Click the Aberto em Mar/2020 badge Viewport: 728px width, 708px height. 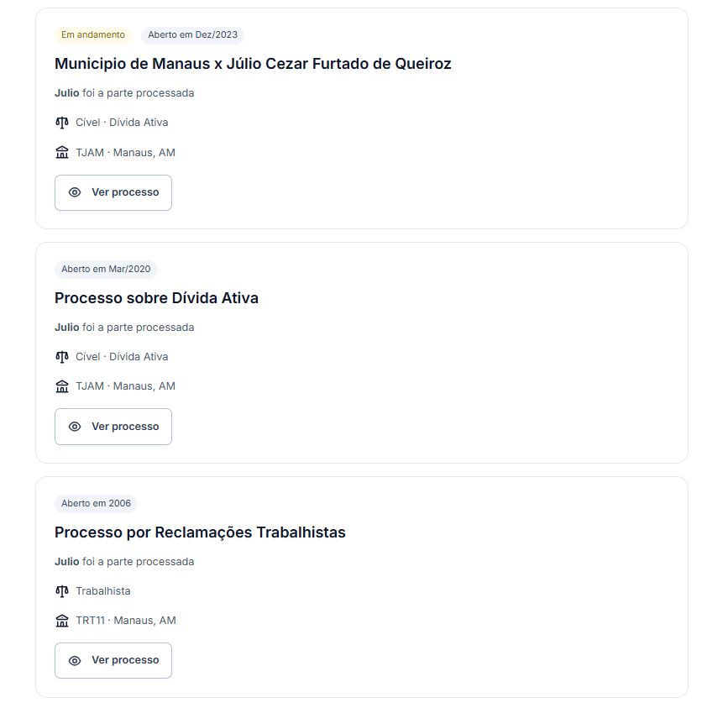coord(106,270)
